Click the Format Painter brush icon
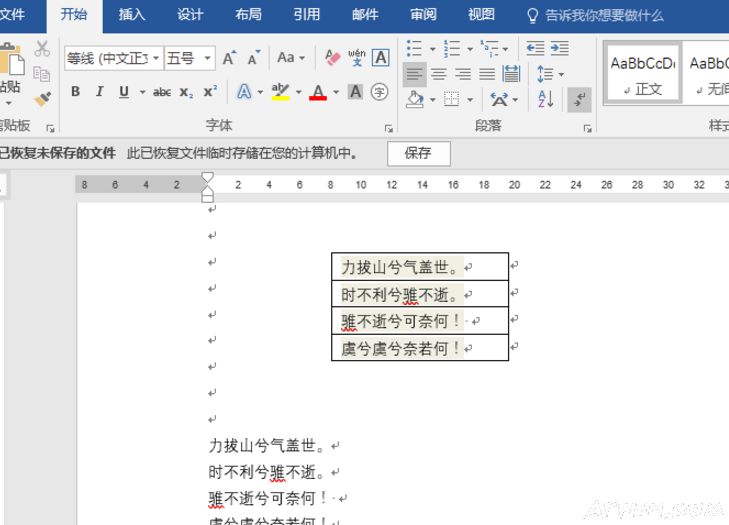The height and width of the screenshot is (525, 729). pos(42,98)
